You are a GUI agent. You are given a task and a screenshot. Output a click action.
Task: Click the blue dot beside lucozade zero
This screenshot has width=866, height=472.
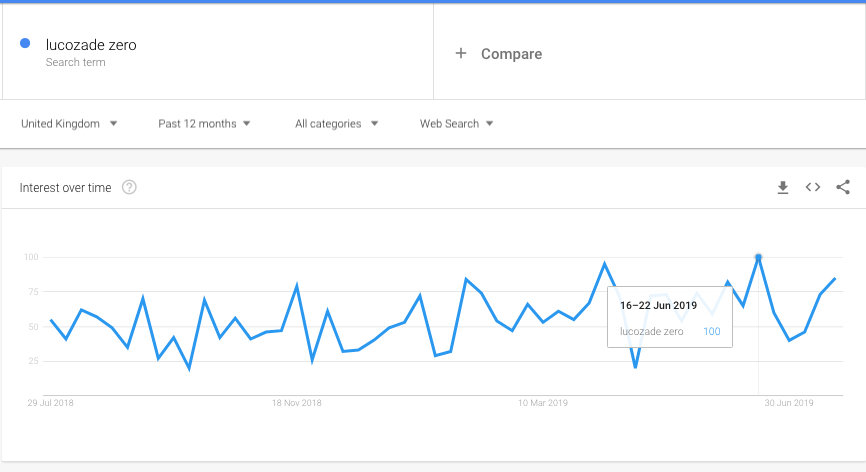[x=25, y=43]
